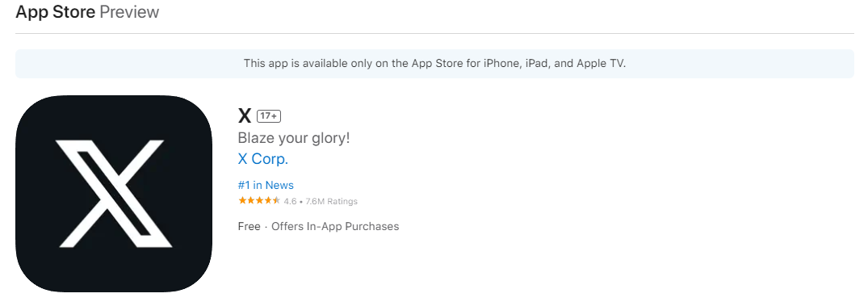Click the second orange rating star
Screen dimensions: 868x306
tap(251, 200)
